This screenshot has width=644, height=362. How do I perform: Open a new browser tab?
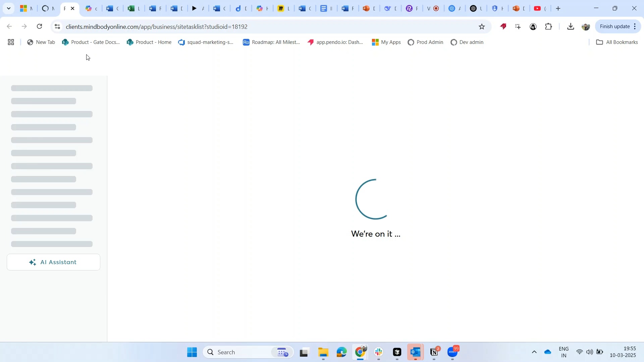(x=558, y=8)
